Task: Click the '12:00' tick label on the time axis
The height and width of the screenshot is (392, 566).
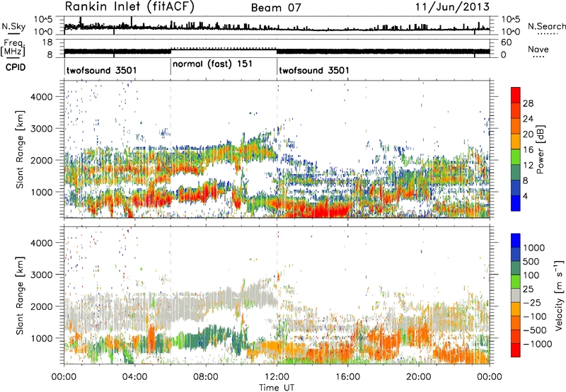Action: (277, 377)
